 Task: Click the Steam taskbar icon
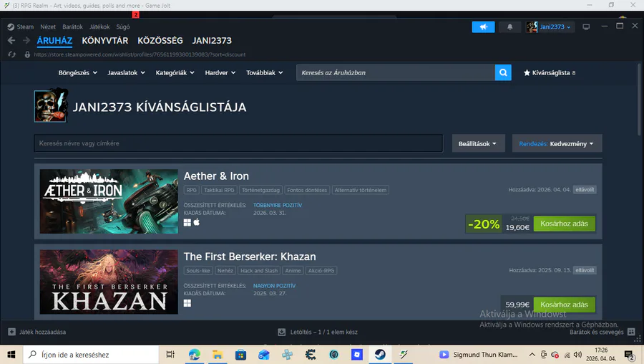pyautogui.click(x=380, y=355)
